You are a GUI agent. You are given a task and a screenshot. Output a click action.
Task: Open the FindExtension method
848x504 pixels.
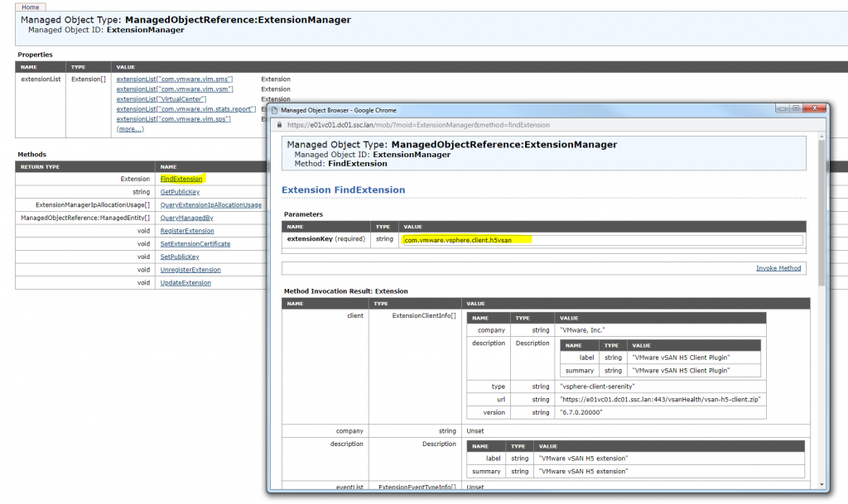pos(181,179)
